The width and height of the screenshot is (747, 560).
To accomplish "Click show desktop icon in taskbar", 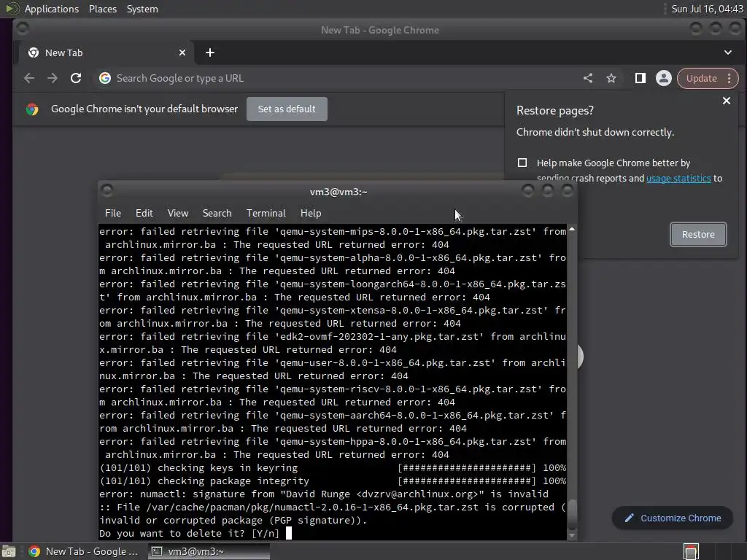I will (x=9, y=552).
